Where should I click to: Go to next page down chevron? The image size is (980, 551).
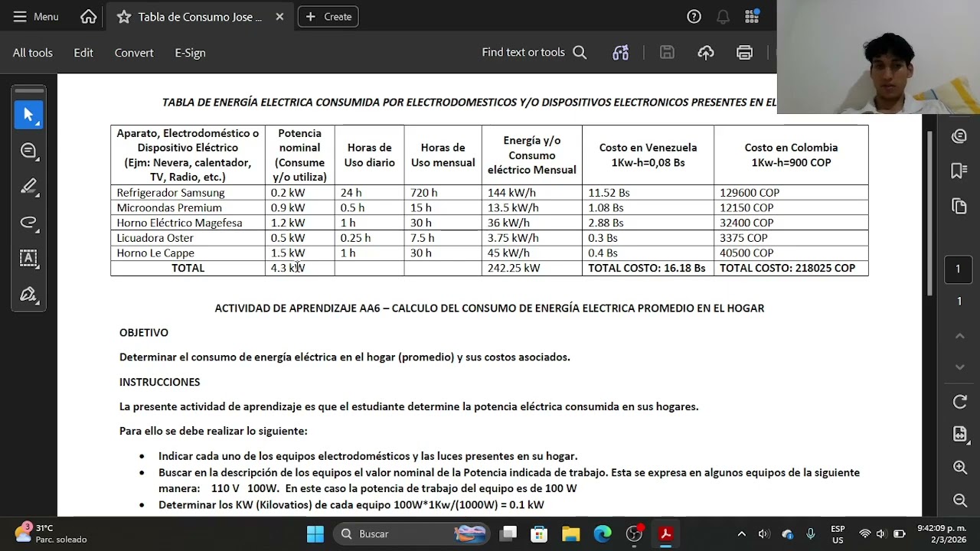pyautogui.click(x=960, y=367)
